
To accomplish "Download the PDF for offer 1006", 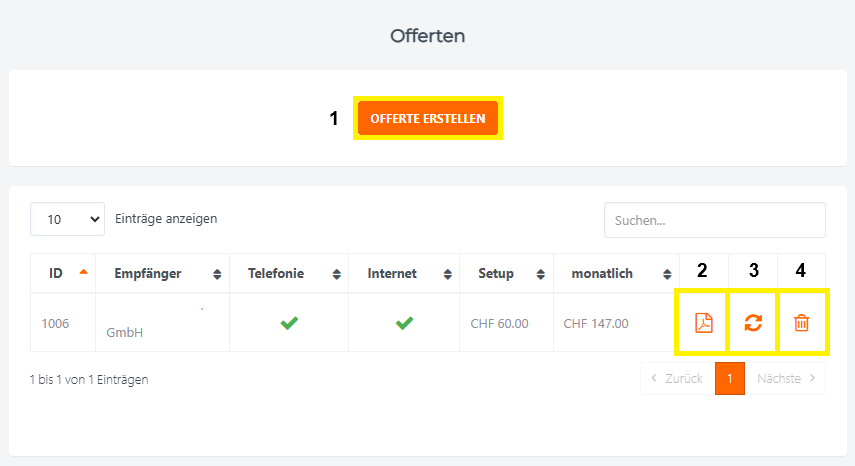I will 704,323.
